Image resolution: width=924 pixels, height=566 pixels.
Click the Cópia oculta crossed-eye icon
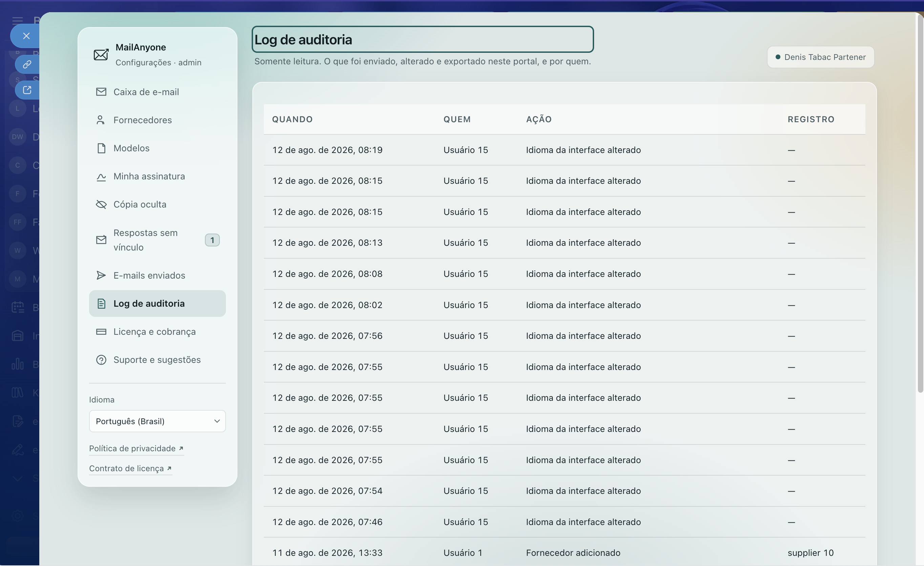(101, 204)
